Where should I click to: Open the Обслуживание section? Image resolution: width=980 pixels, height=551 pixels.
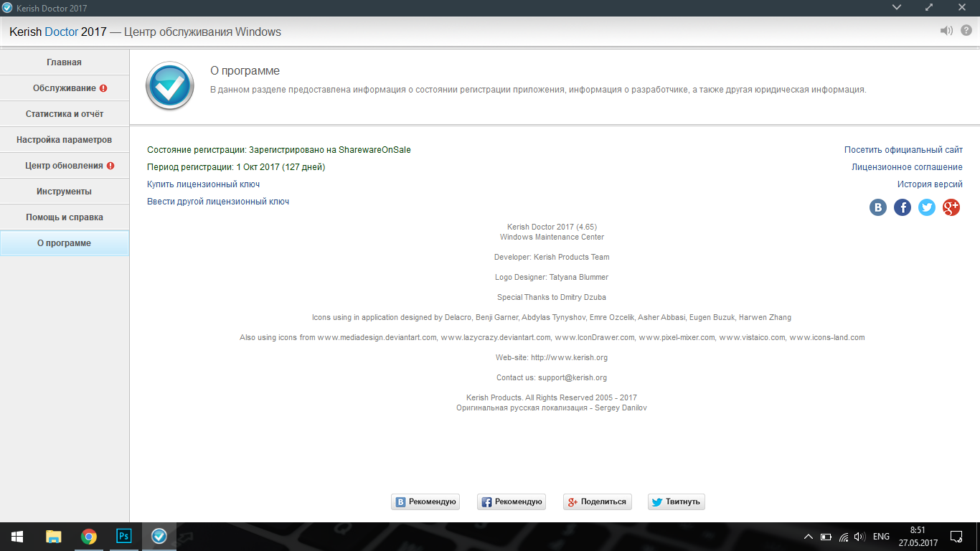[x=65, y=88]
